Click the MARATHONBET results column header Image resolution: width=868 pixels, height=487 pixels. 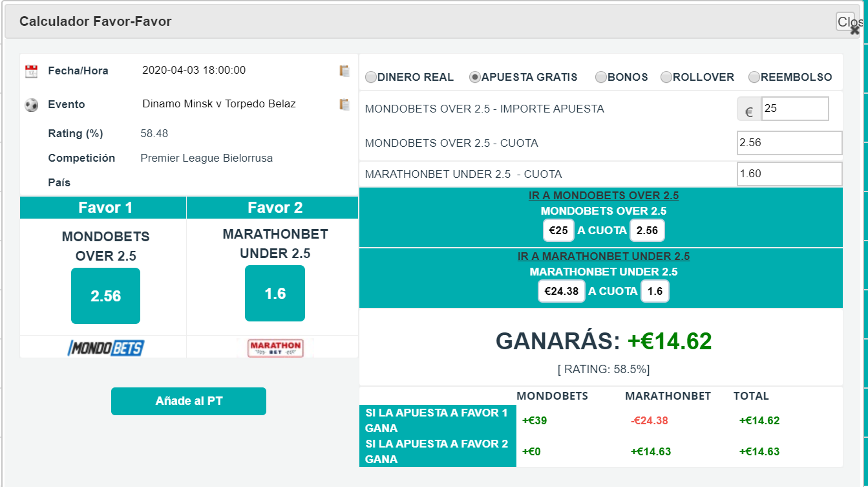point(668,396)
